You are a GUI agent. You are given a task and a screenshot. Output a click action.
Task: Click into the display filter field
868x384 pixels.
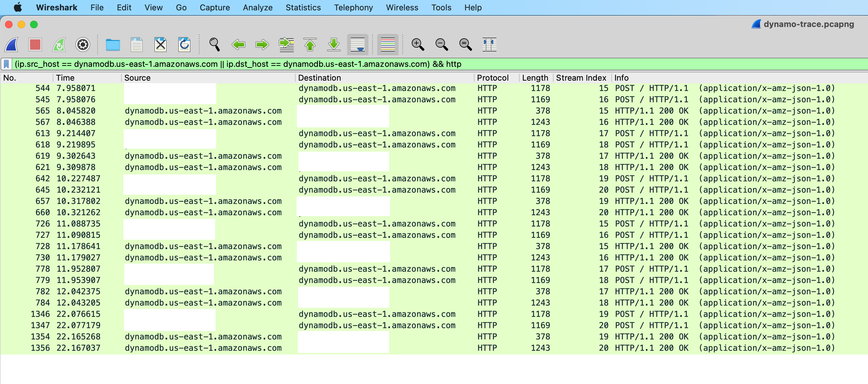click(x=440, y=64)
